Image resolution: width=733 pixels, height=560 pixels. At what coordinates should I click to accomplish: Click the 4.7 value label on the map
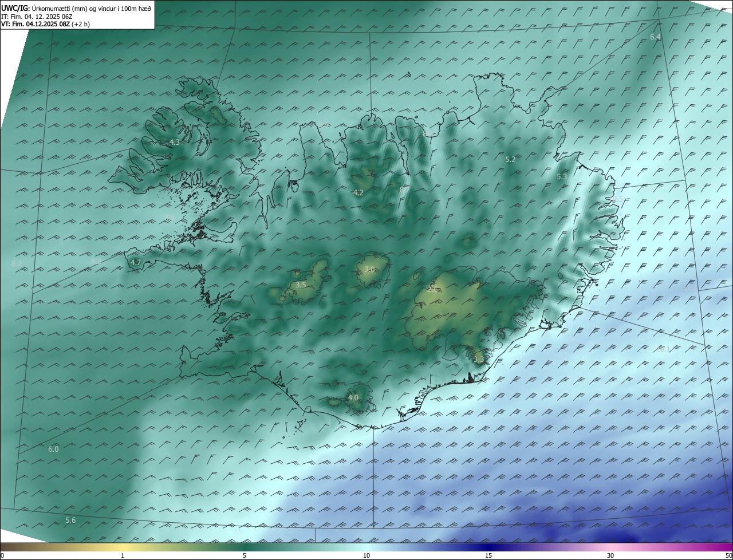pos(136,263)
